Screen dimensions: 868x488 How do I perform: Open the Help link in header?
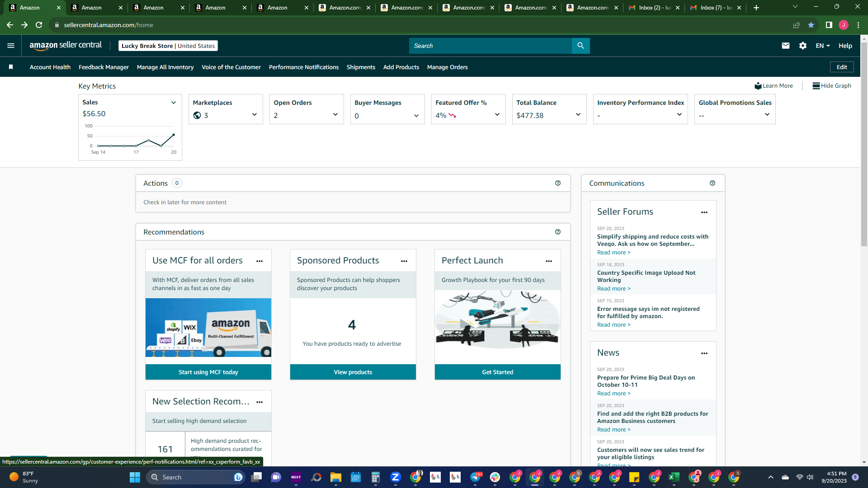pos(845,46)
